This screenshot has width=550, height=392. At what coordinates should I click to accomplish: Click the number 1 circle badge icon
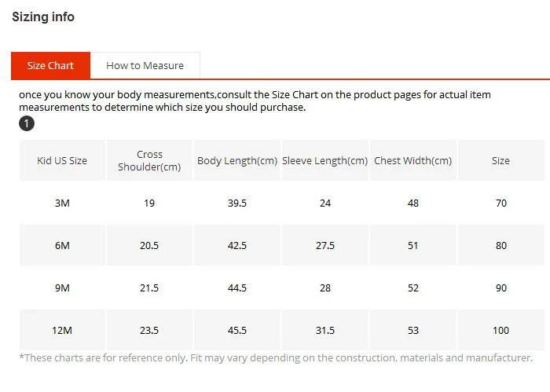click(x=27, y=124)
